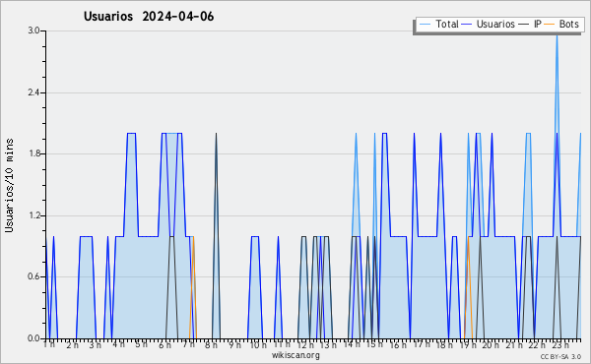Click the y-axis value 1.8
The image size is (591, 364).
click(x=33, y=153)
